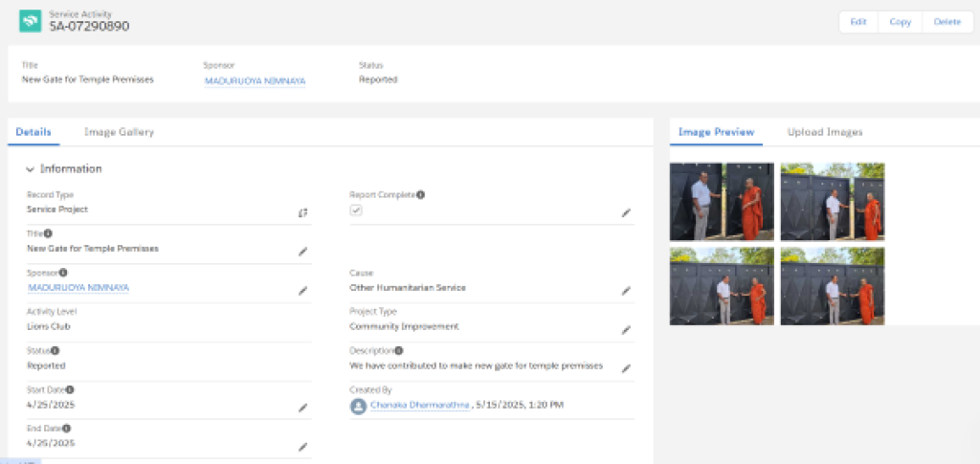The width and height of the screenshot is (980, 464).
Task: Open the second gate photo thumbnail
Action: pos(833,202)
